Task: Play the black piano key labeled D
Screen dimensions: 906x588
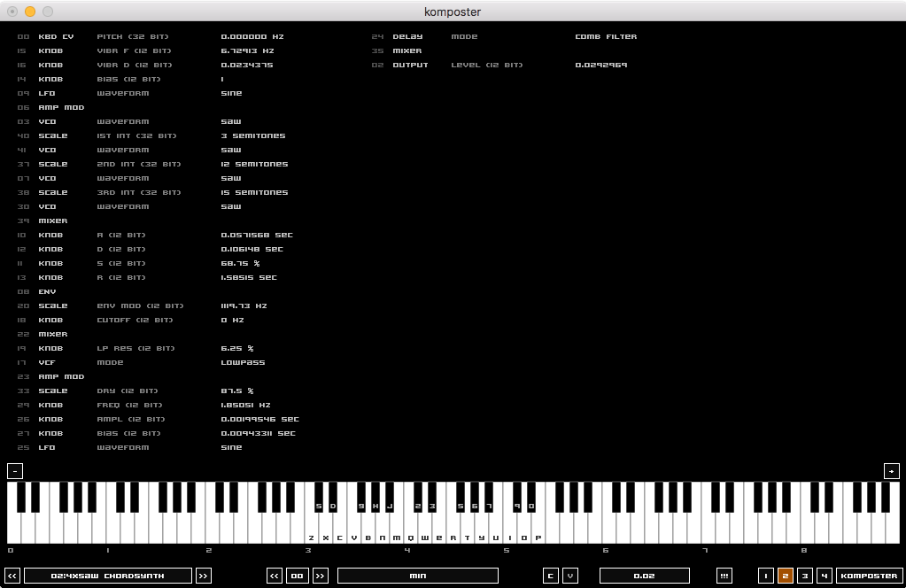Action: [x=333, y=498]
